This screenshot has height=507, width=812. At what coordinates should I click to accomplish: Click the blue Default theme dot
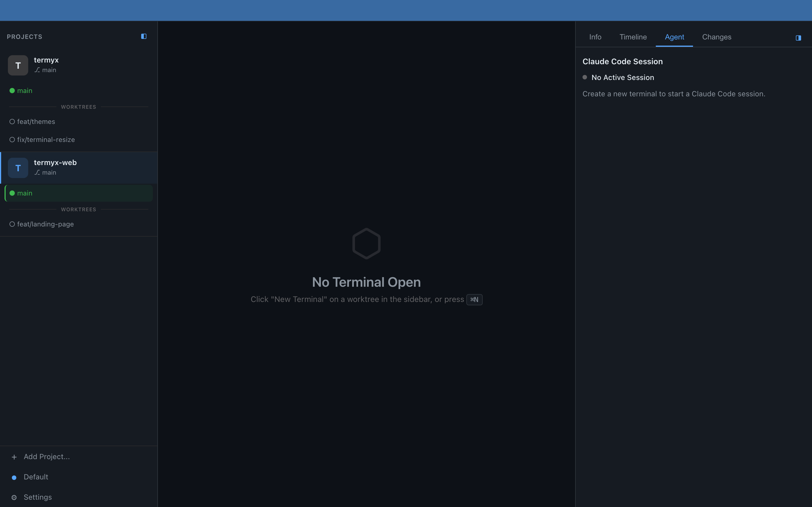[x=14, y=477]
